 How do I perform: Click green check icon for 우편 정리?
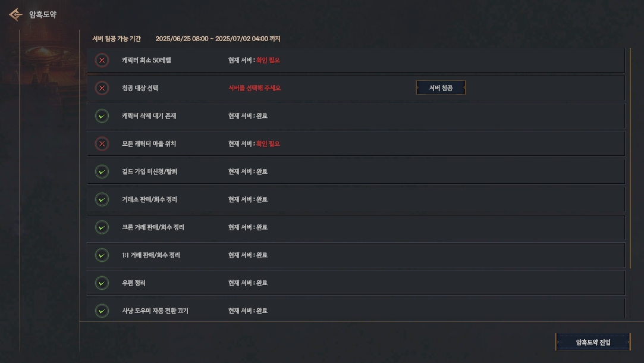102,283
